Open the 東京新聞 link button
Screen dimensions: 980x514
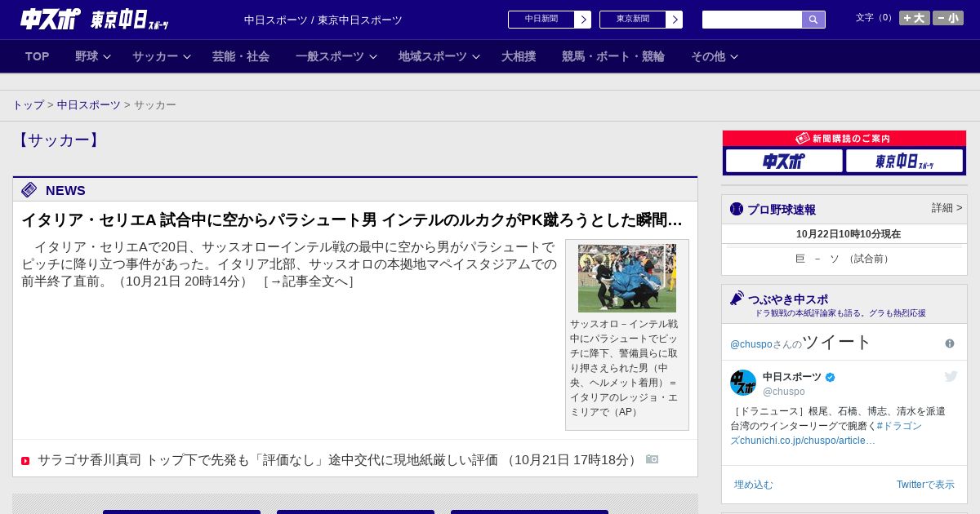(x=633, y=20)
